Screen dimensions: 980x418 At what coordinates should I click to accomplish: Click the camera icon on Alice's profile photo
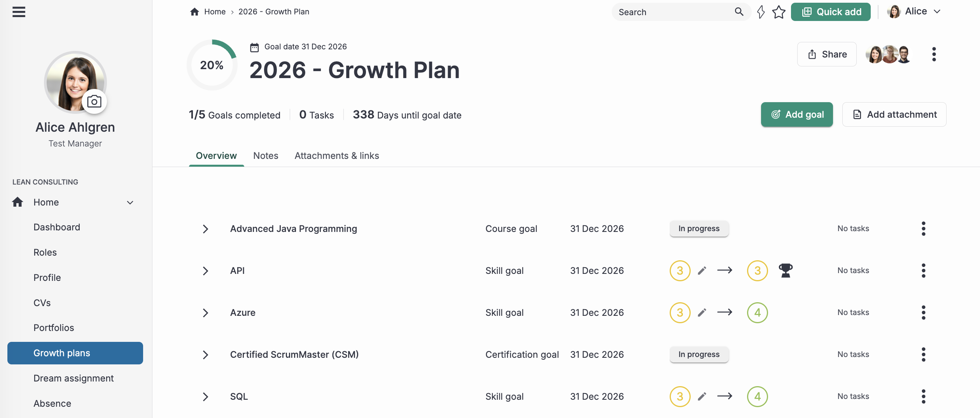(94, 101)
